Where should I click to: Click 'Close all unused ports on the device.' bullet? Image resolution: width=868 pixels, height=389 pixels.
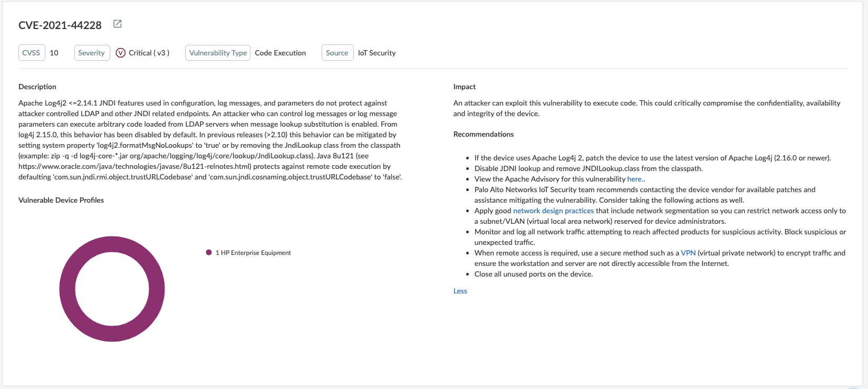click(534, 274)
